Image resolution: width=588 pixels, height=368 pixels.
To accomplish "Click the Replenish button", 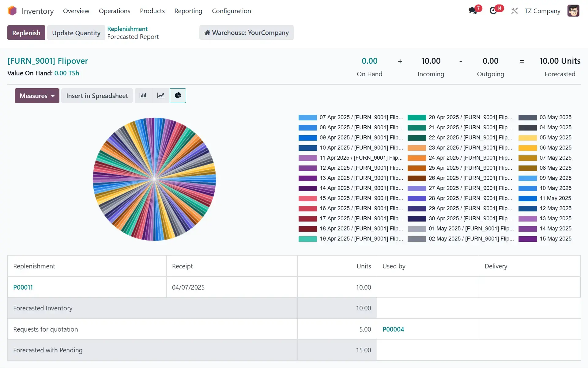I will pos(26,33).
